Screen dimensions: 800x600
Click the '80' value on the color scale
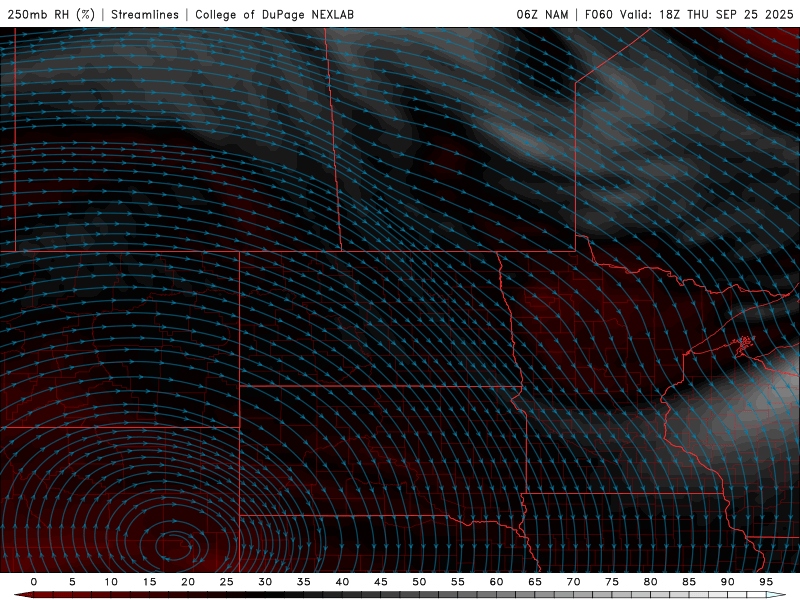(650, 582)
